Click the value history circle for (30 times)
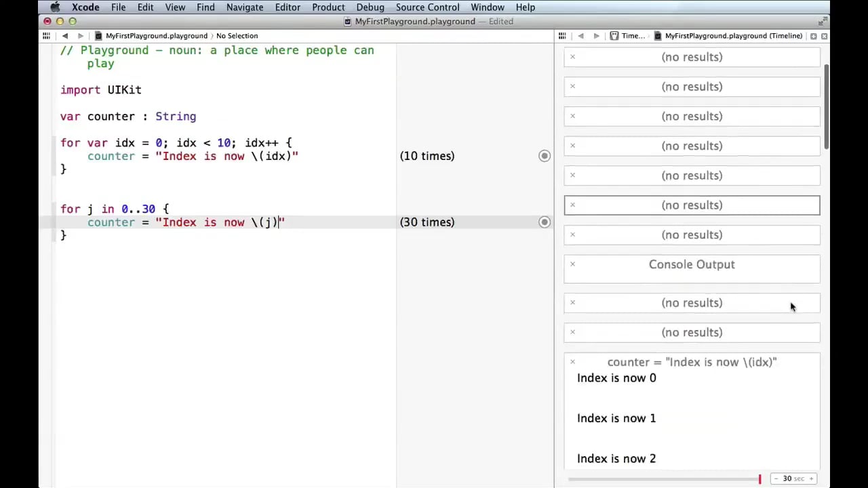The image size is (868, 488). [x=544, y=222]
